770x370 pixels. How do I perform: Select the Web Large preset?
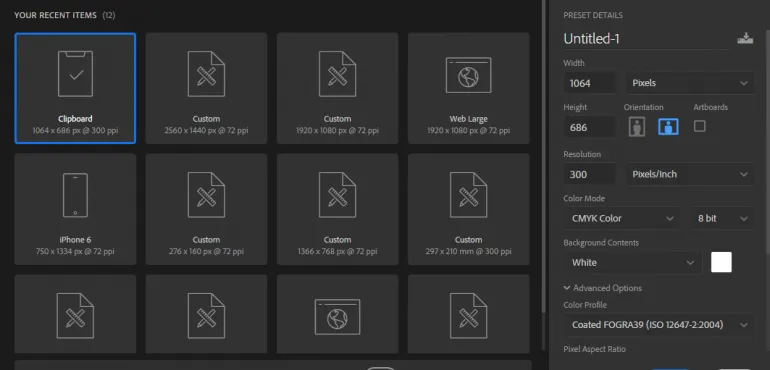pyautogui.click(x=468, y=88)
